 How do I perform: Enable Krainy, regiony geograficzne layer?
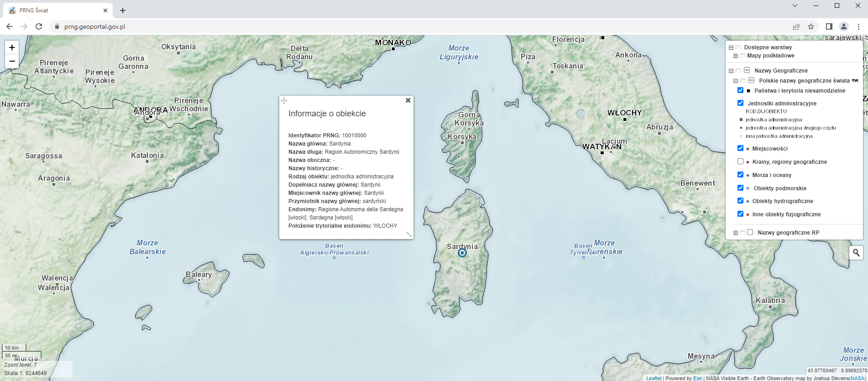point(740,162)
